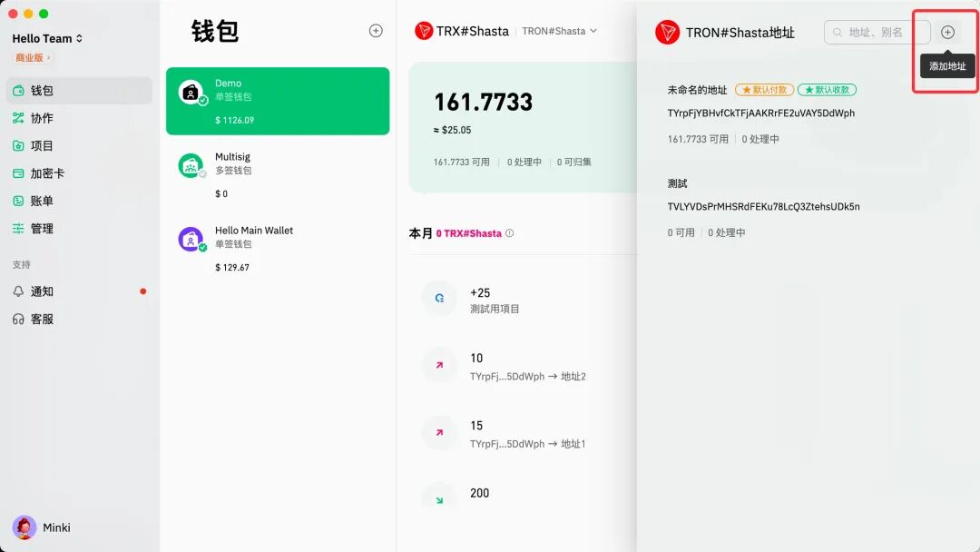Image resolution: width=980 pixels, height=552 pixels.
Task: Toggle the 默认收款 badge on the unnamed address
Action: (x=826, y=89)
